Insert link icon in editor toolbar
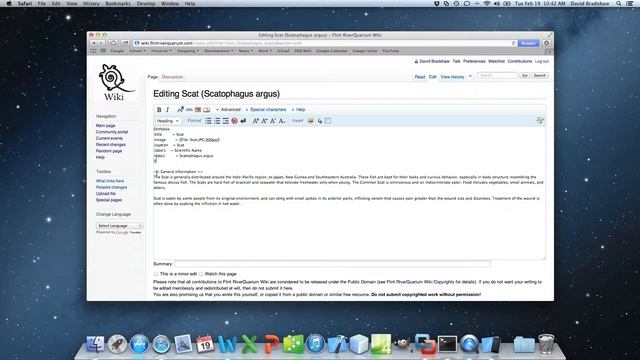The width and height of the screenshot is (640, 360). tap(189, 110)
